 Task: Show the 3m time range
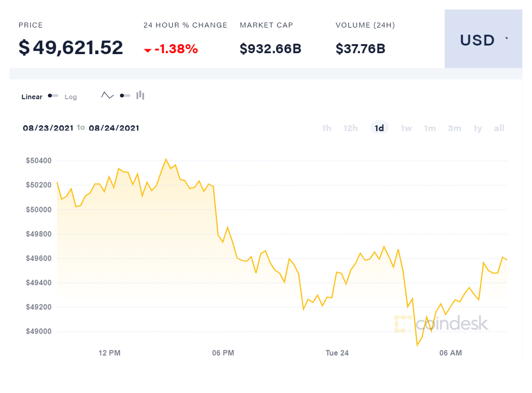pyautogui.click(x=454, y=128)
